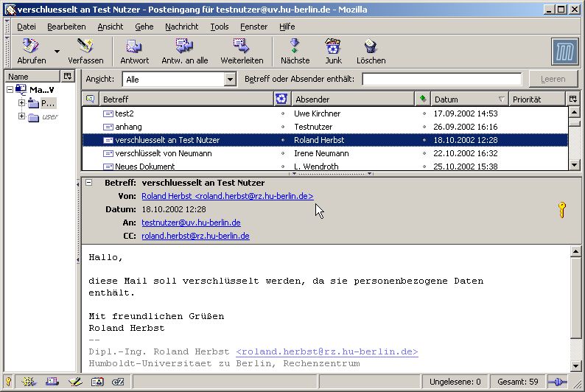The image size is (585, 392).
Task: Click the Verfassen compose icon
Action: (x=85, y=48)
